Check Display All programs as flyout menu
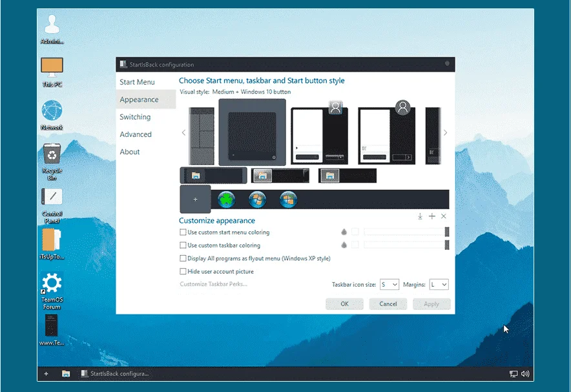The image size is (571, 392). coord(183,258)
